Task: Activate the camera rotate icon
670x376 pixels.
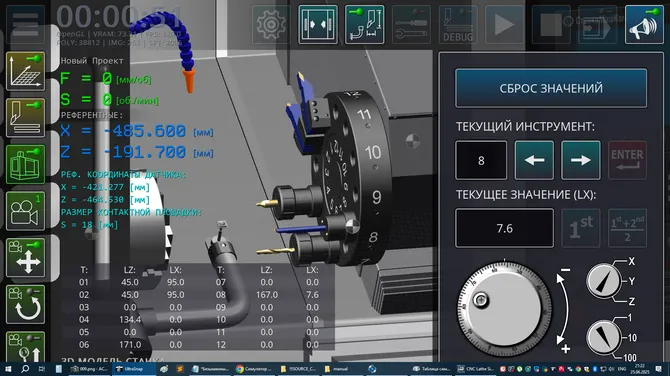Action: 26,304
